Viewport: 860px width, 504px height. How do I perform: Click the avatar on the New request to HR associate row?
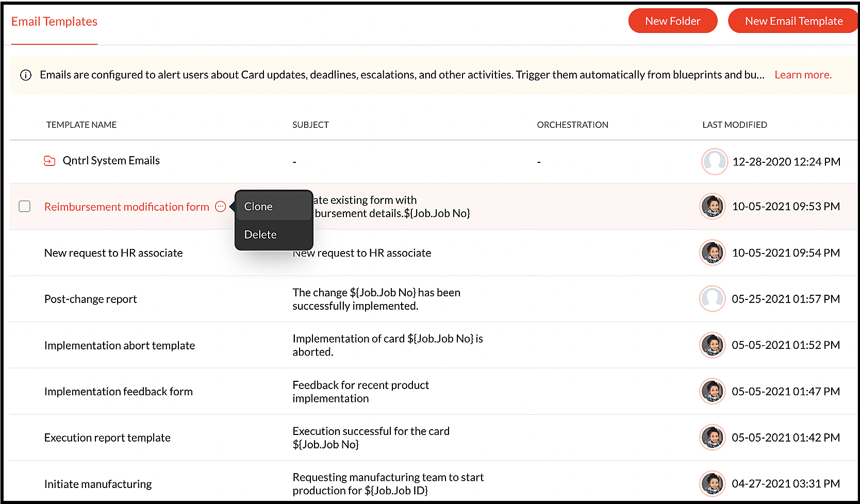click(712, 253)
